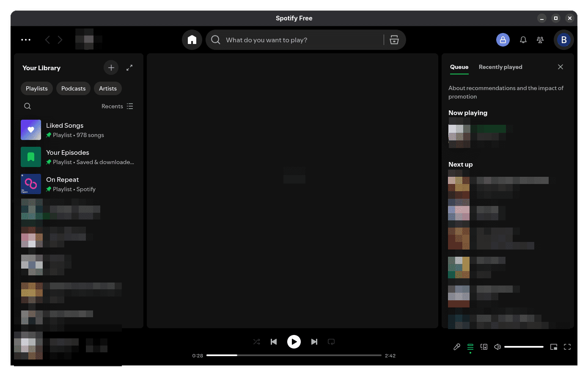Expand Your Library panel

(129, 68)
